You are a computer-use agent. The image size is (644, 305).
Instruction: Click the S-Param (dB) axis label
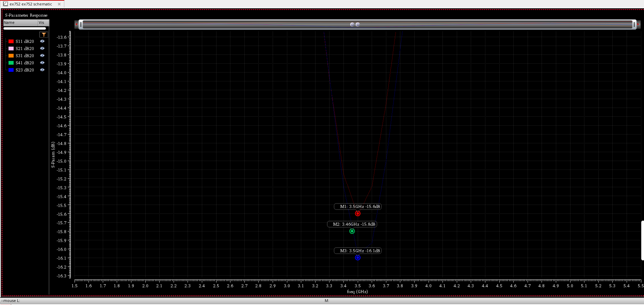53,155
